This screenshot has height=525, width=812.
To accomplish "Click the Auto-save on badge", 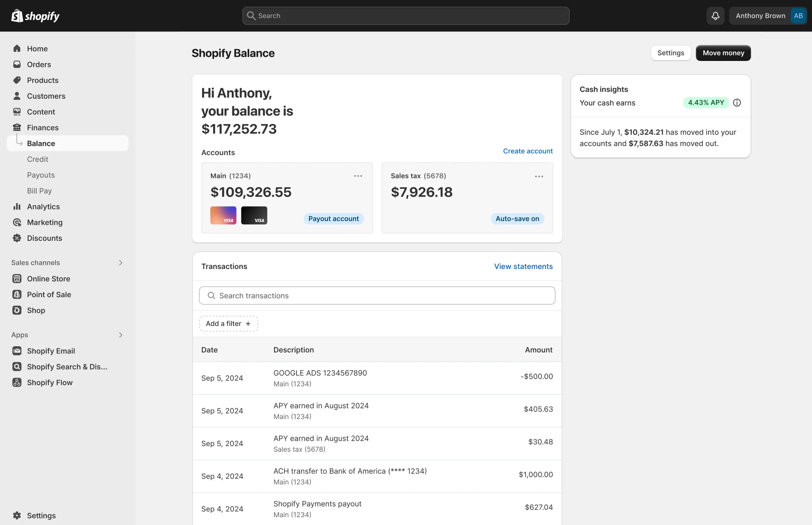I will click(x=517, y=219).
